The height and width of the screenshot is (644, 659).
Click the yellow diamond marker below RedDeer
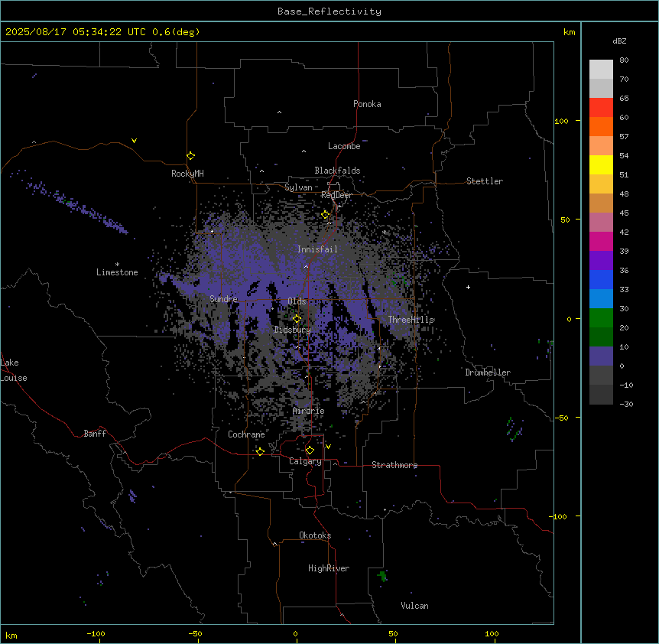[x=325, y=215]
